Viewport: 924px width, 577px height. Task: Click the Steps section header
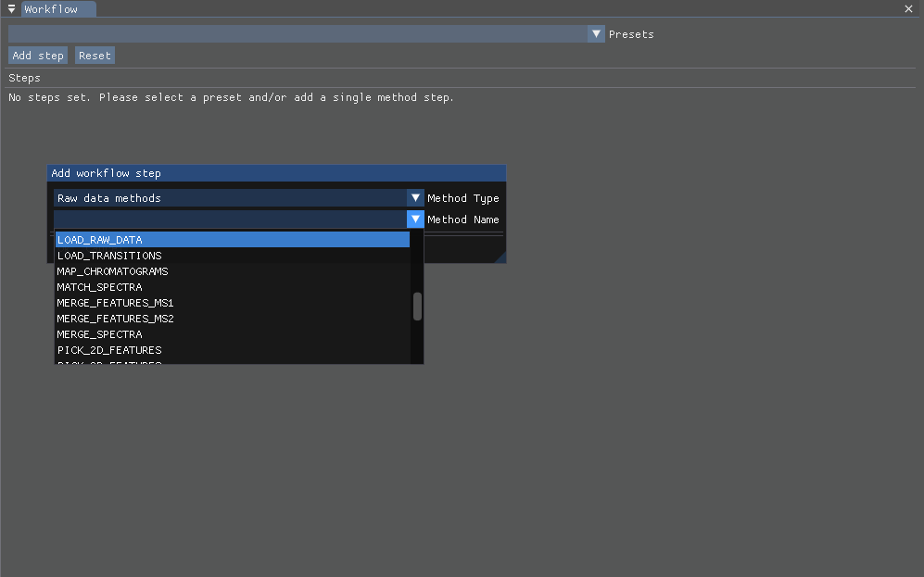tap(24, 78)
